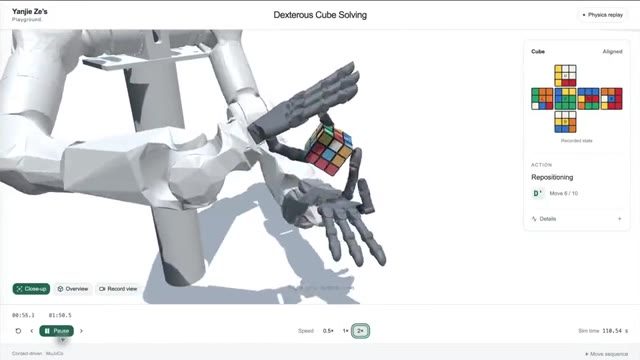Click the rightmost face of the cube net
The width and height of the screenshot is (640, 360).
pyautogui.click(x=611, y=98)
